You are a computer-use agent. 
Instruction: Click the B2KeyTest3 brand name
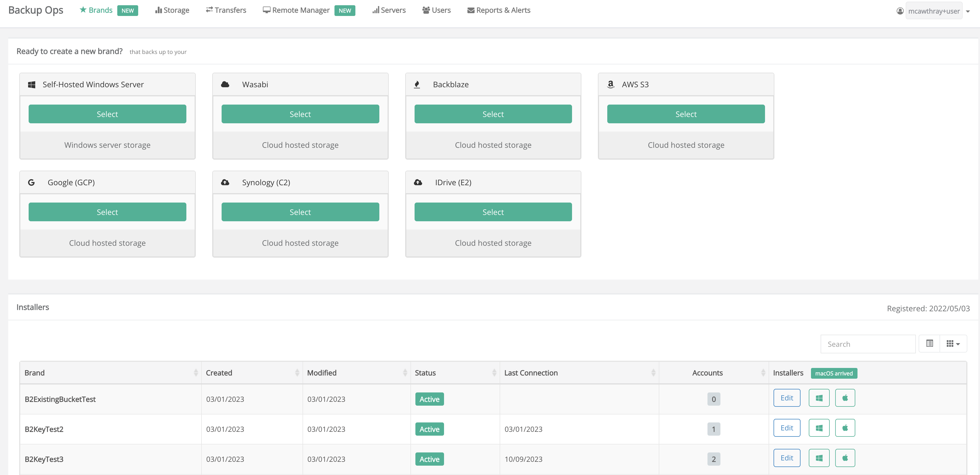click(x=44, y=459)
